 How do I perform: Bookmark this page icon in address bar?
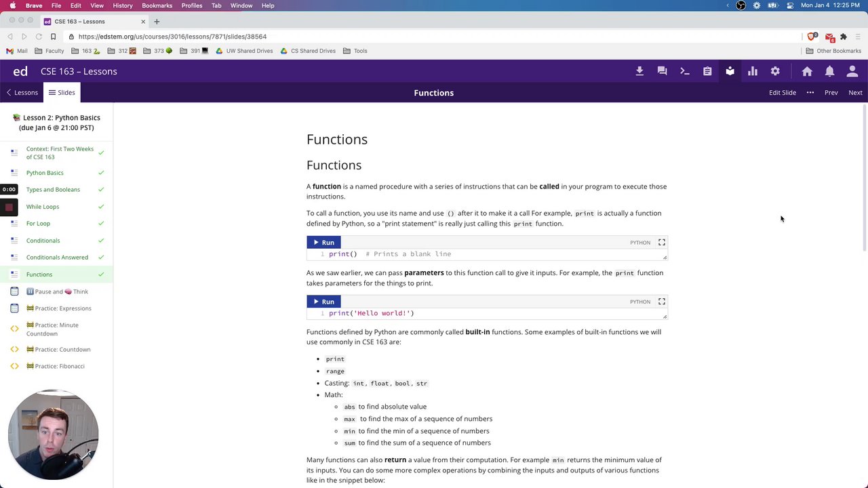[x=53, y=37]
